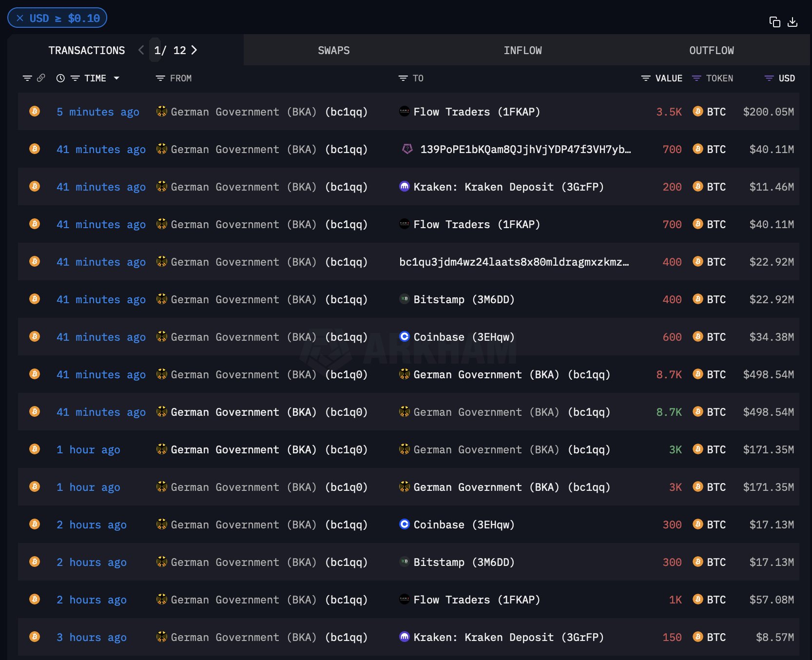
Task: Click the $11.46M USD amount
Action: click(772, 187)
